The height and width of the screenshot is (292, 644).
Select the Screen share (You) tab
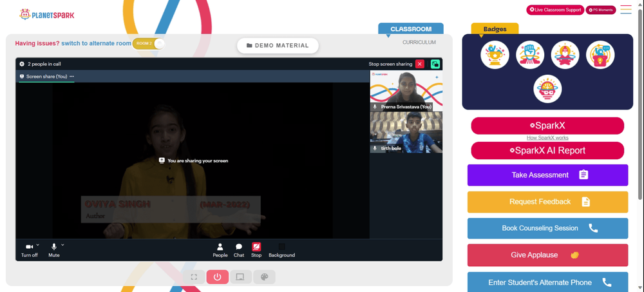[46, 77]
